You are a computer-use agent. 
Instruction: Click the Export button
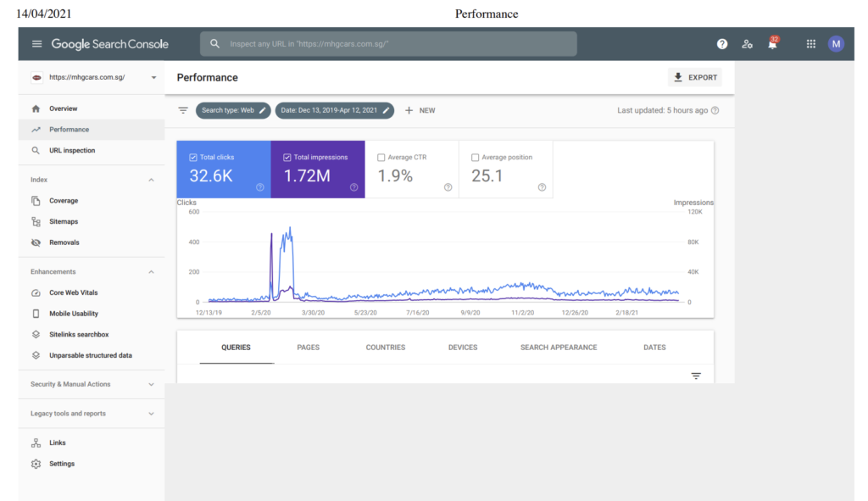(694, 77)
